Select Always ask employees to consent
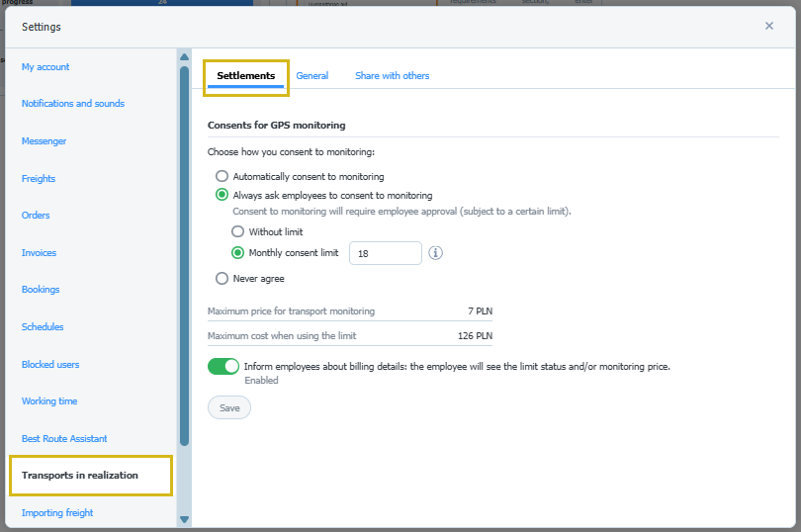Screen dimensions: 801x532 point(222,195)
